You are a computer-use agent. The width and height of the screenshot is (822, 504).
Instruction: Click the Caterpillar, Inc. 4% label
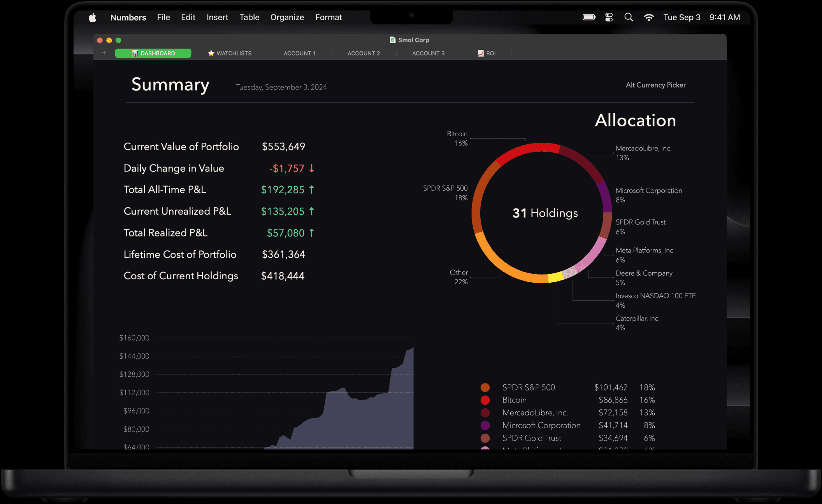point(638,323)
